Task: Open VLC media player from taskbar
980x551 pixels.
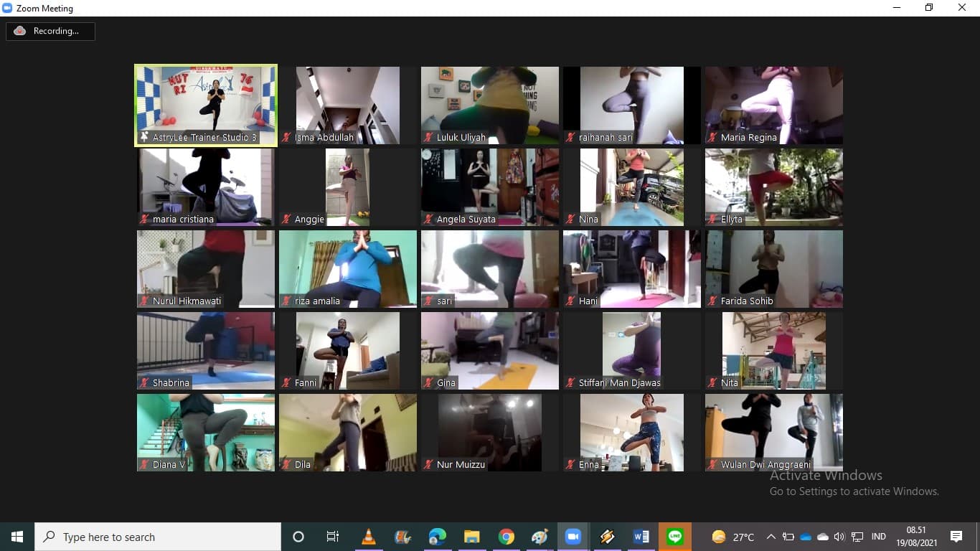Action: [x=368, y=537]
